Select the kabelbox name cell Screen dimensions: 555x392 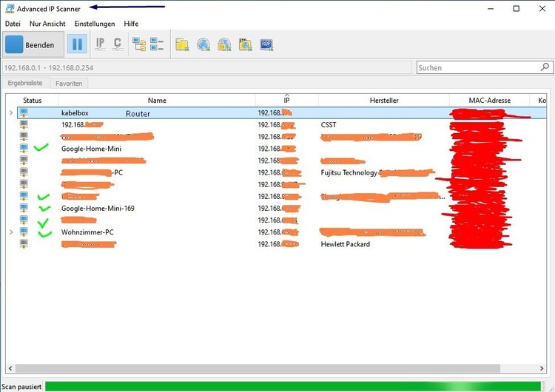(x=75, y=113)
